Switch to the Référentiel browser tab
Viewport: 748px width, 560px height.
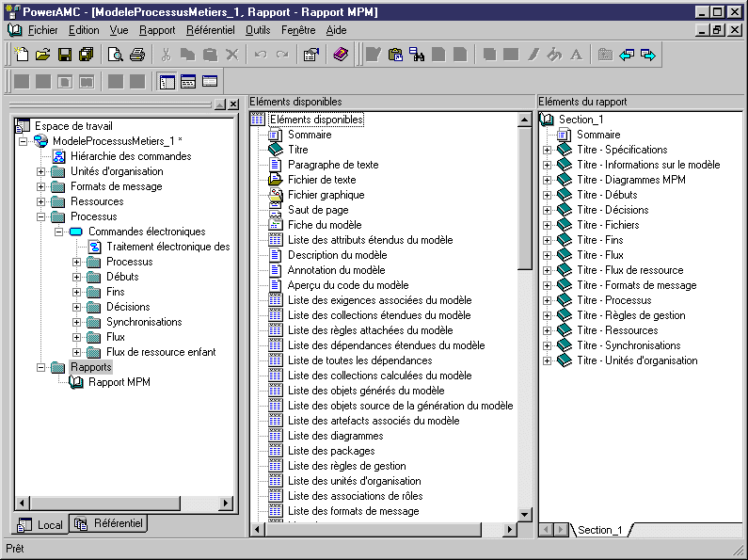(109, 523)
